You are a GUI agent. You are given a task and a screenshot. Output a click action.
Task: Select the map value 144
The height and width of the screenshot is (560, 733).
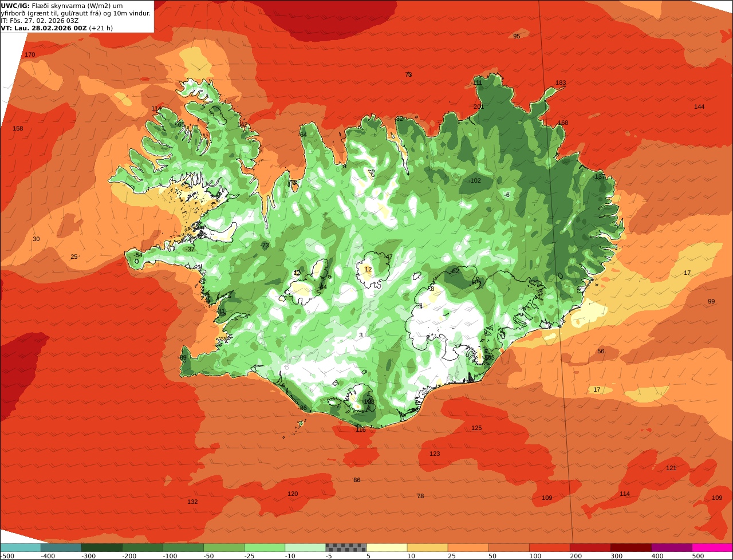tap(699, 107)
